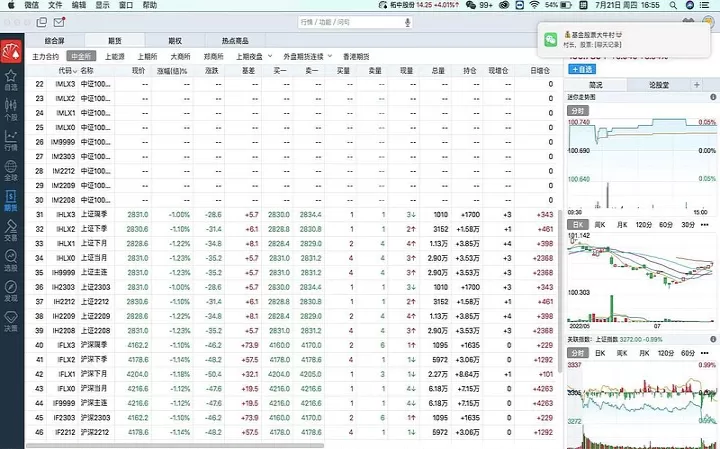The height and width of the screenshot is (449, 720).
Task: Select 120分 in the K-line chart
Action: 644,224
